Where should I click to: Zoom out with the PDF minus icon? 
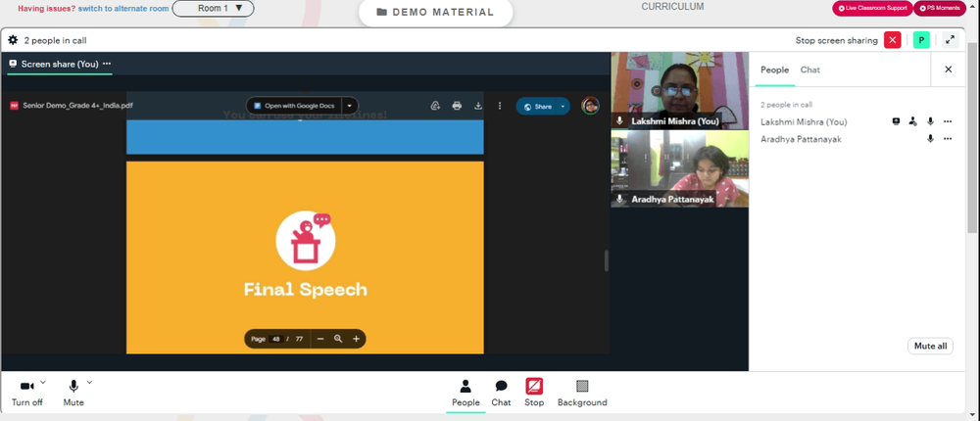click(x=320, y=339)
